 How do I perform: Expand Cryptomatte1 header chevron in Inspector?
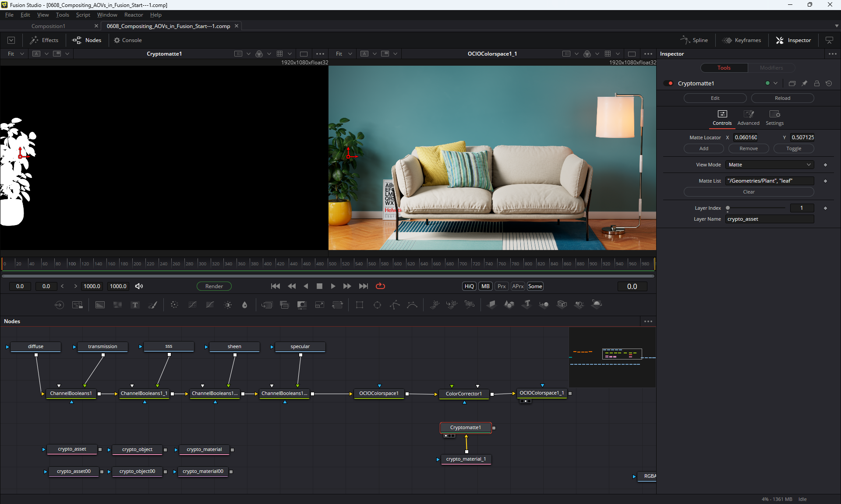tap(776, 83)
